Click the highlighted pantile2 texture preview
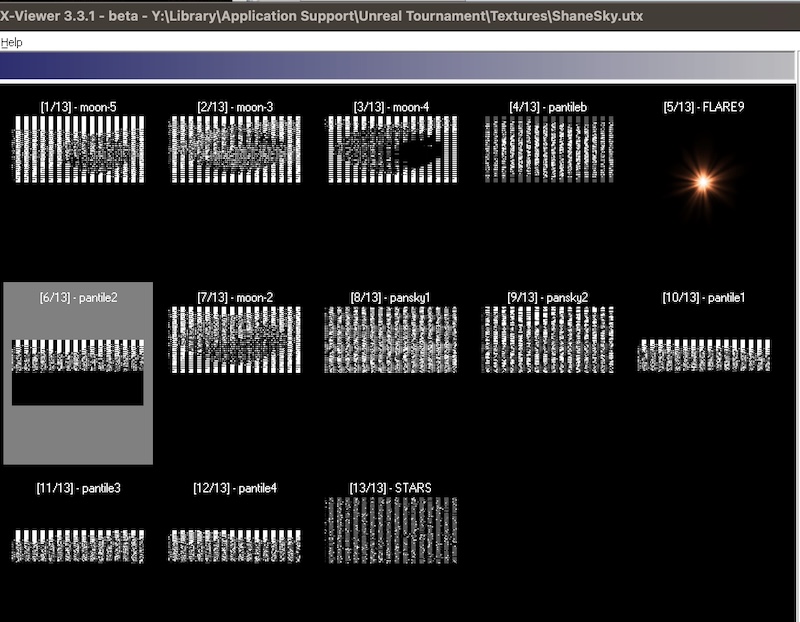Viewport: 800px width, 622px height. click(x=78, y=372)
